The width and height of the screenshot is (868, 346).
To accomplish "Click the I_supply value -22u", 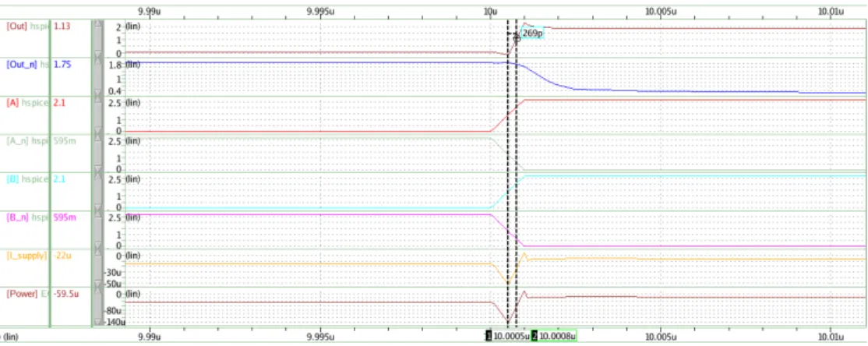I will pos(63,256).
